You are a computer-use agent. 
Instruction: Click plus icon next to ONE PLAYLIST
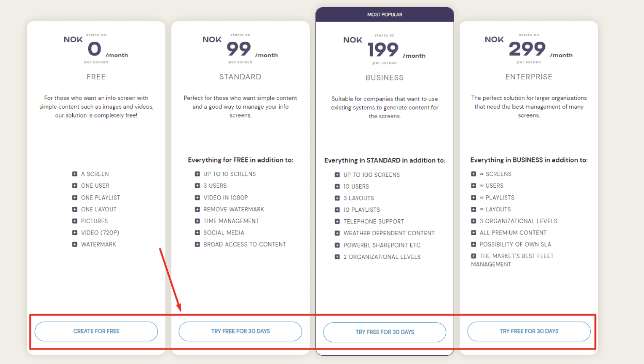tap(75, 197)
